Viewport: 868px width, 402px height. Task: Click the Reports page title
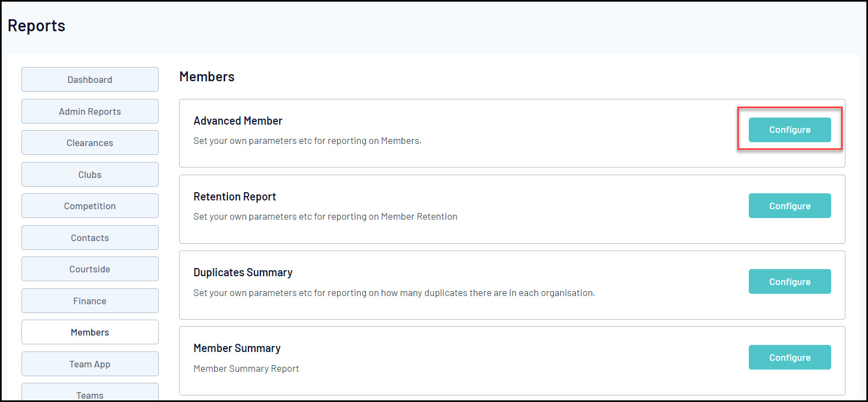[x=36, y=26]
